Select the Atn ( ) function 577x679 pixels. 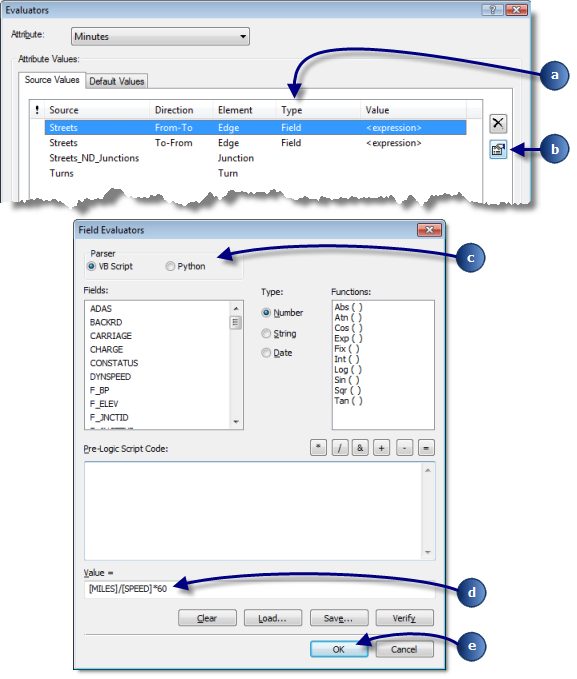tap(348, 317)
